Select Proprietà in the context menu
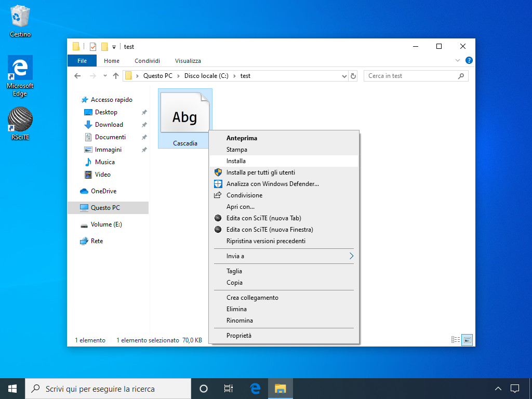 pos(238,336)
